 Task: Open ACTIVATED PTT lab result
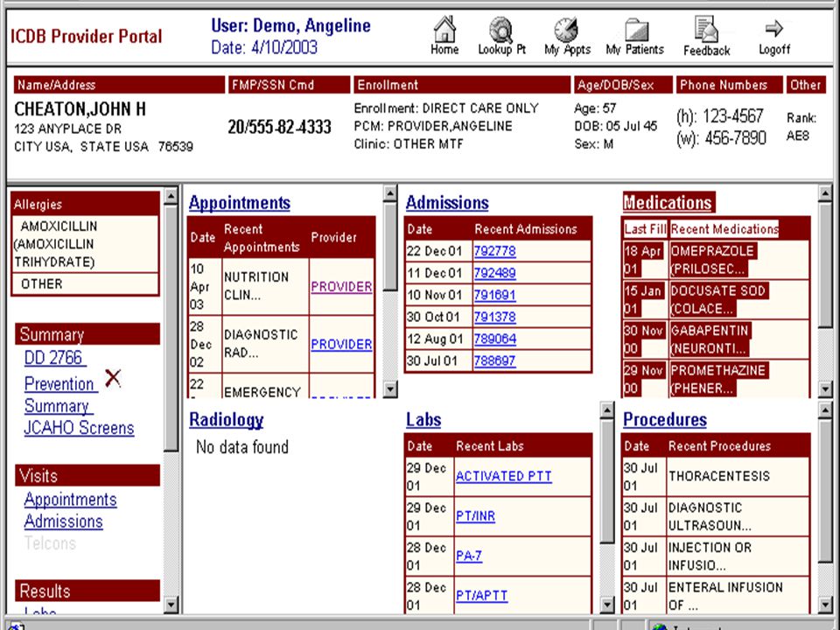pyautogui.click(x=504, y=476)
